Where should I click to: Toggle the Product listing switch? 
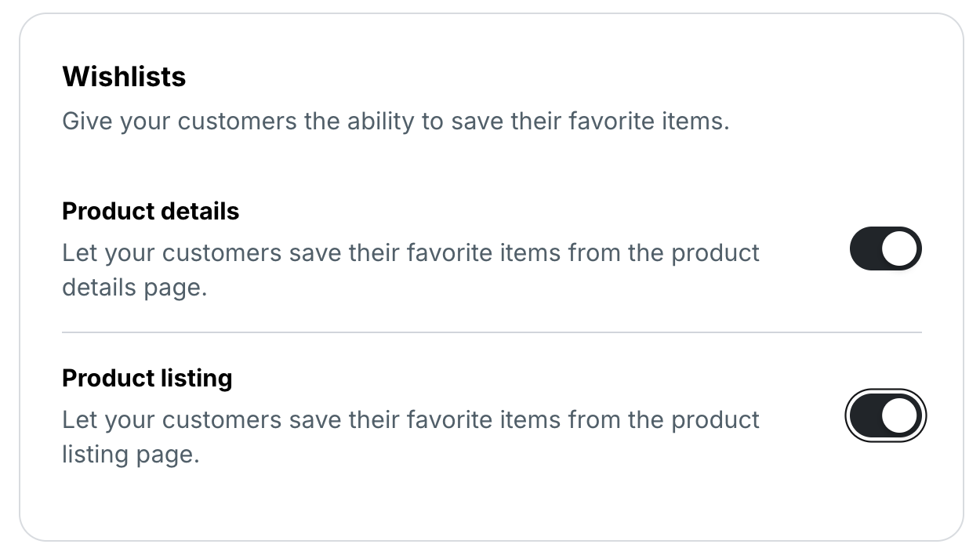(x=885, y=415)
